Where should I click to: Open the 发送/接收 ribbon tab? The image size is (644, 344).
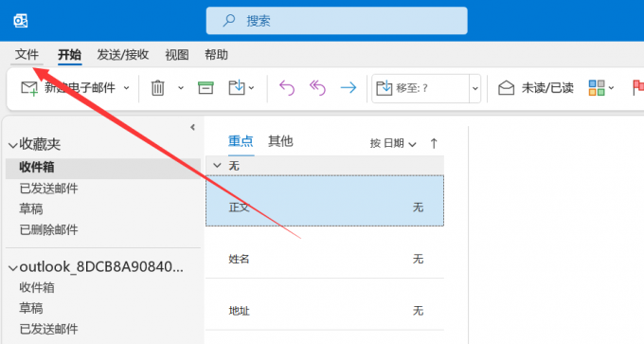pos(123,55)
